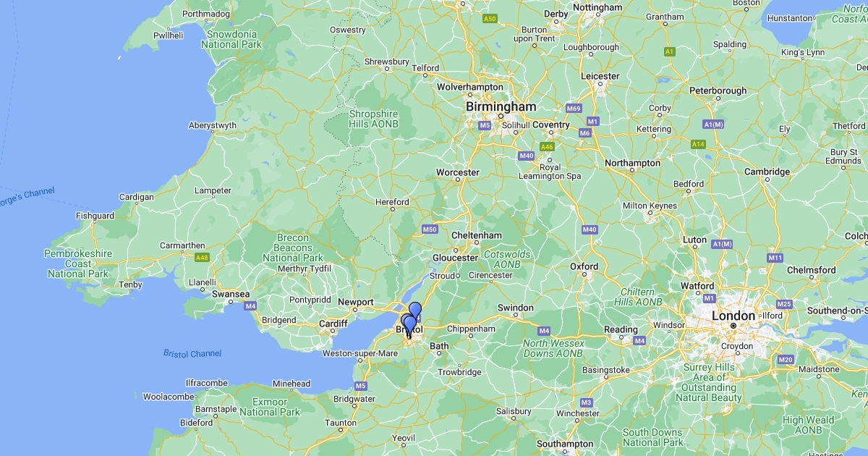Select the front blue pin over Bristol
The height and width of the screenshot is (456, 868).
[410, 326]
